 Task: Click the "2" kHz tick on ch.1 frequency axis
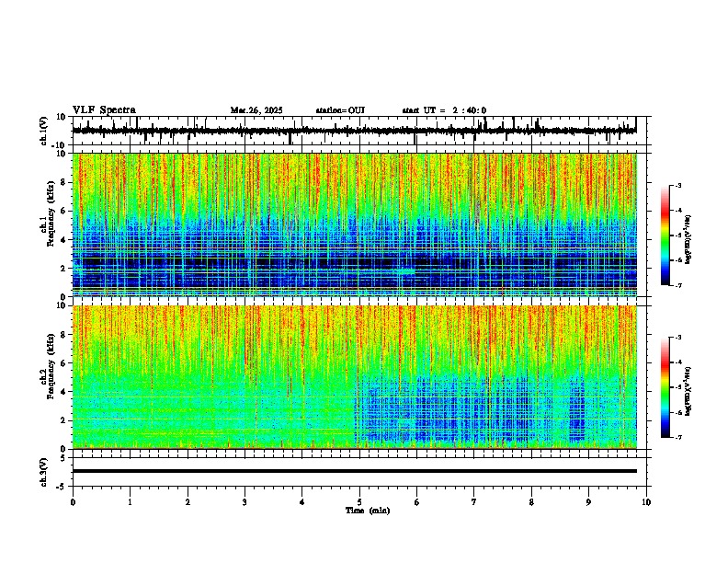[64, 268]
